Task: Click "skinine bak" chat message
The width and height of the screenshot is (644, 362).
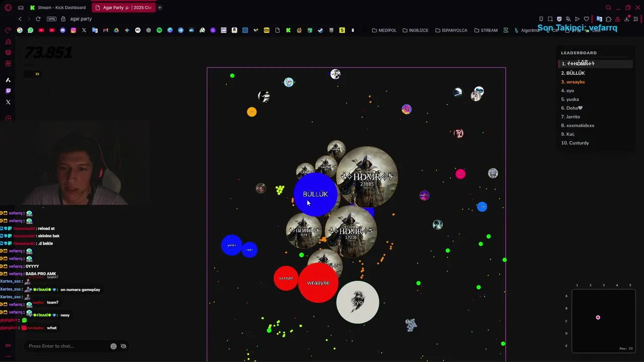Action: click(x=49, y=236)
